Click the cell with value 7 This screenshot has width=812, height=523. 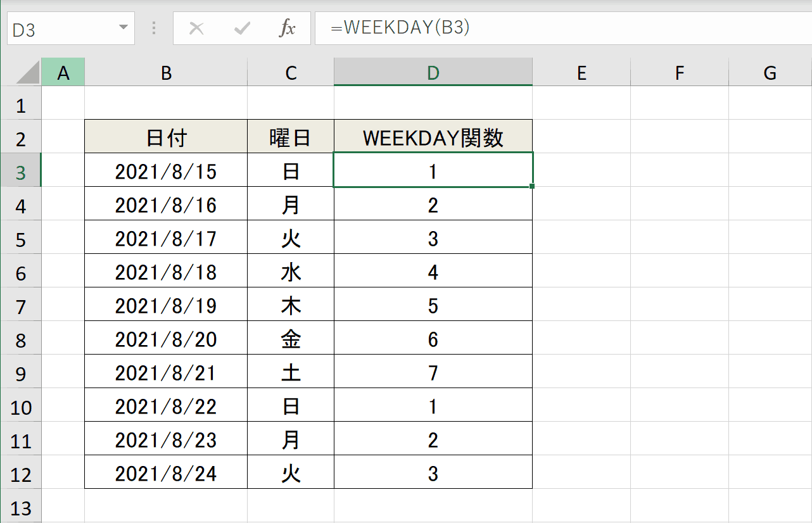pos(433,372)
